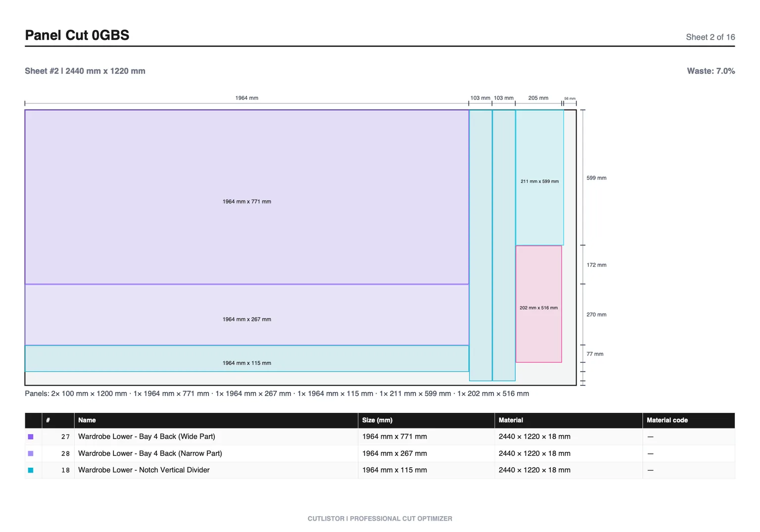Click the 'CUTLISTOR | PROFESSIONAL CUT OPTIMIZER' footer

pos(380,519)
